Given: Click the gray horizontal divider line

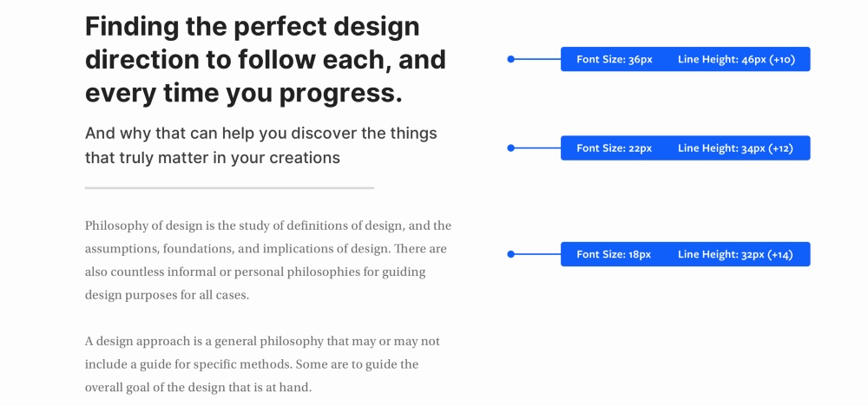Looking at the screenshot, I should pyautogui.click(x=229, y=188).
